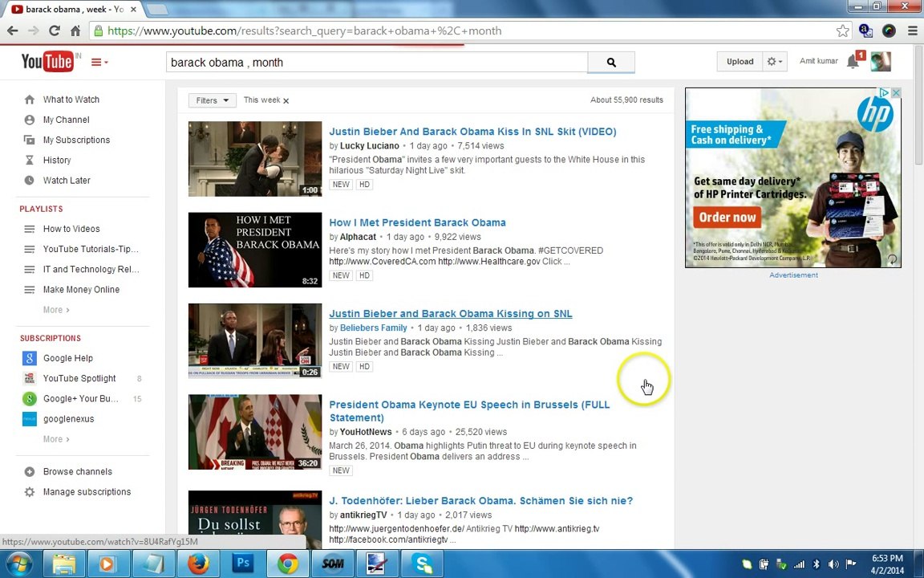Click the AdChoices icon on ad

point(885,93)
